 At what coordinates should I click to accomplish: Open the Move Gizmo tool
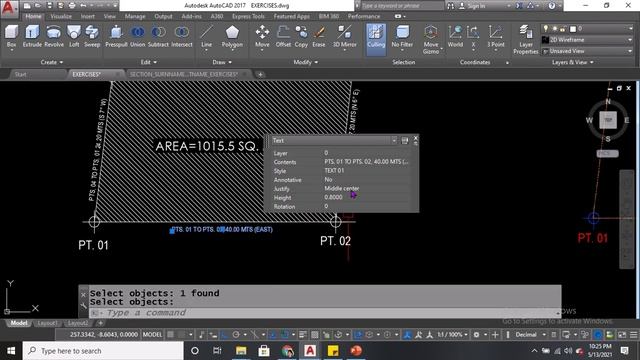[x=431, y=40]
